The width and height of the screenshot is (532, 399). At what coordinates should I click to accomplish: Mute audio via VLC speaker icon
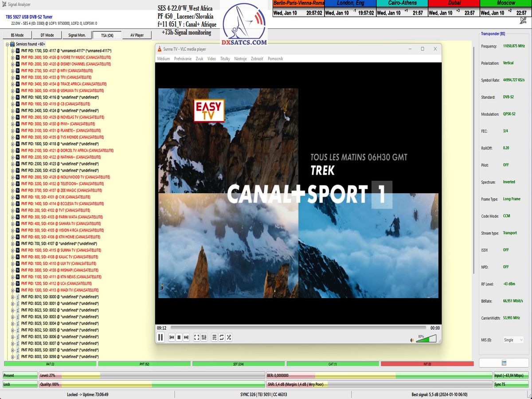412,340
